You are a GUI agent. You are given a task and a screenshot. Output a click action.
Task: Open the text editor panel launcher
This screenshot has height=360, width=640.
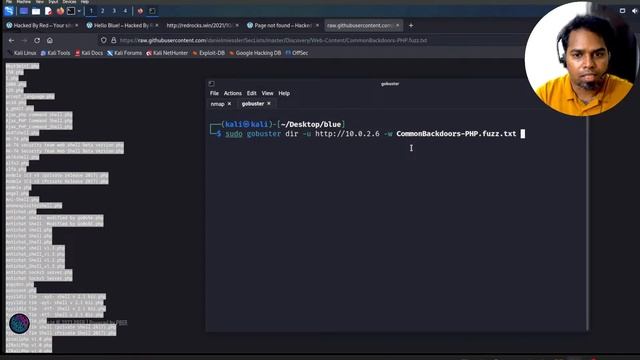point(48,11)
